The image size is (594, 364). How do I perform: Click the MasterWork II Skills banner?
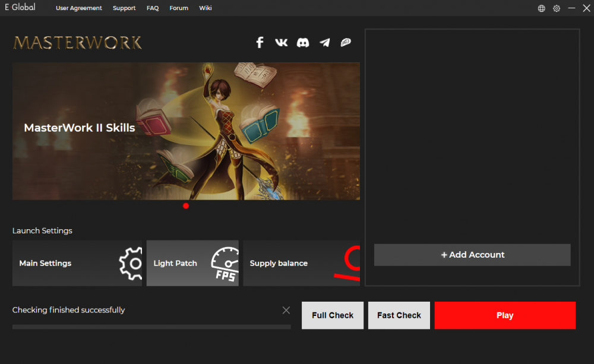[186, 131]
